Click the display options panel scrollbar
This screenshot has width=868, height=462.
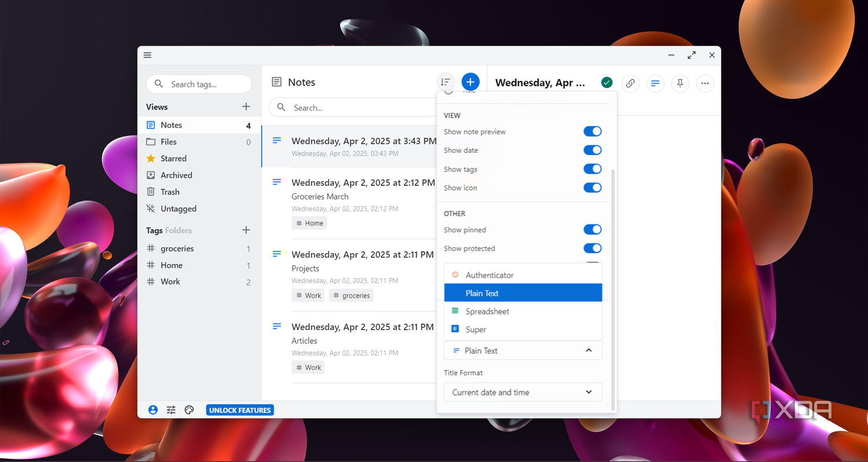[613, 289]
